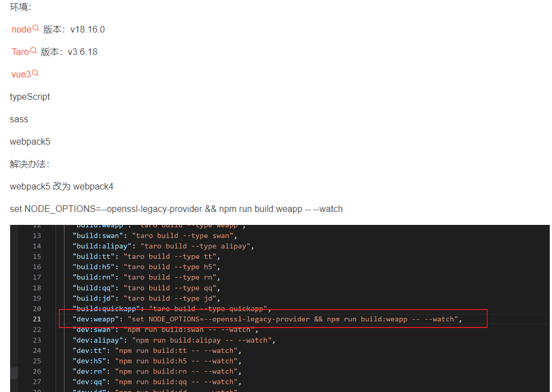Click the "webpack5 改为 webpack4" text
This screenshot has height=392, width=552.
click(62, 186)
